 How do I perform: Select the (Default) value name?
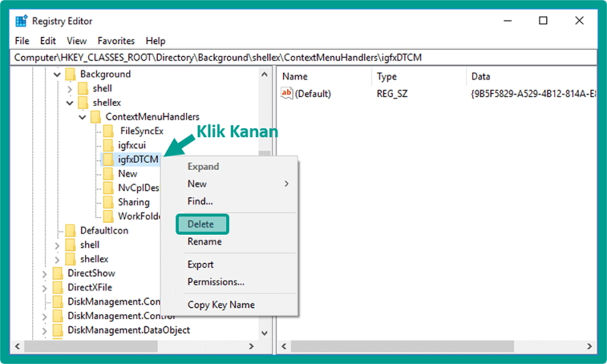pos(313,93)
